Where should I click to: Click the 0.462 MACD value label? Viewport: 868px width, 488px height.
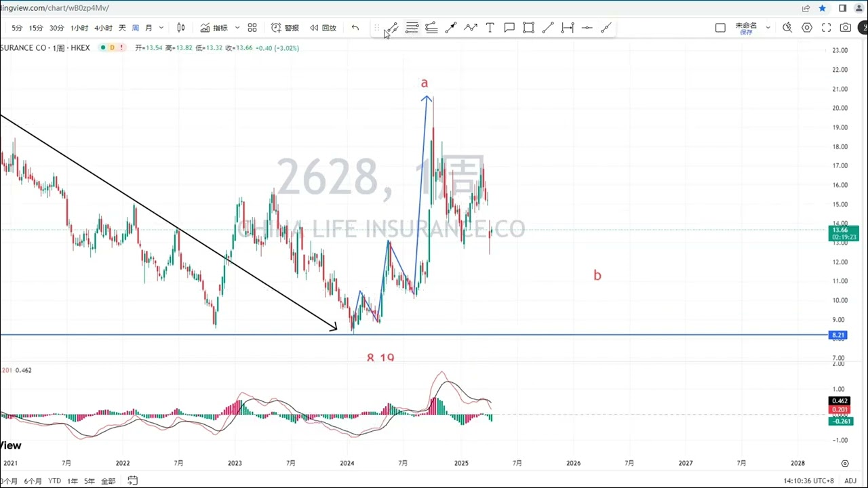840,401
